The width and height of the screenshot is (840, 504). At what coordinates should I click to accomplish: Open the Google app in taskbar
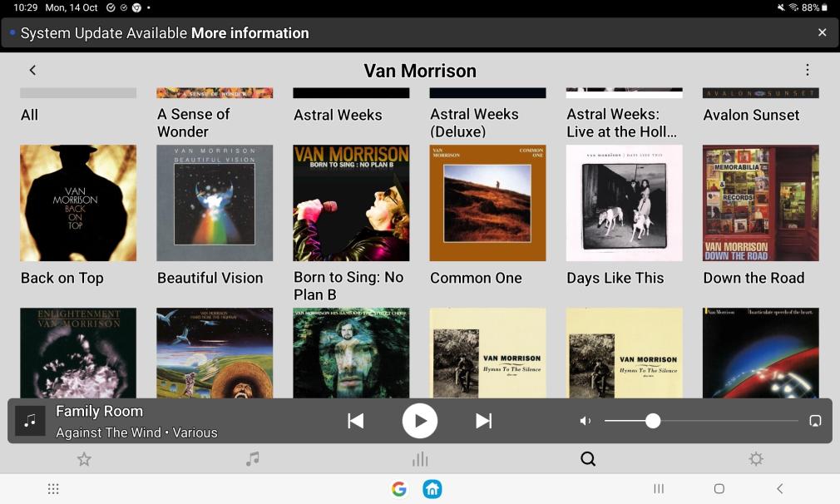point(399,489)
